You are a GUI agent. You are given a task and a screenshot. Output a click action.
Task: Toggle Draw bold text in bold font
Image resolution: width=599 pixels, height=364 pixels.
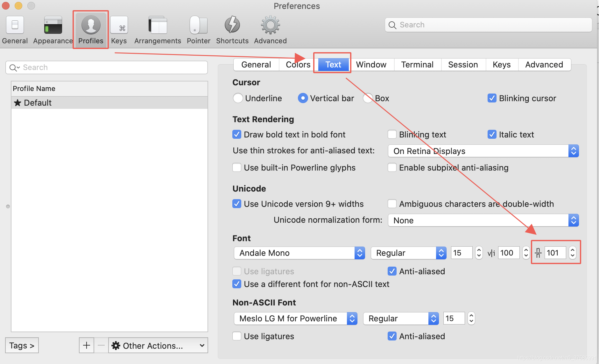(236, 134)
